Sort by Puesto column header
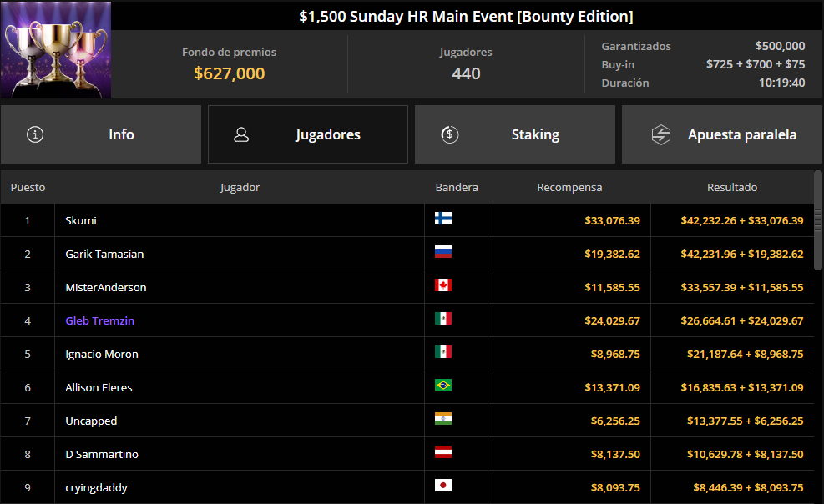 click(28, 188)
